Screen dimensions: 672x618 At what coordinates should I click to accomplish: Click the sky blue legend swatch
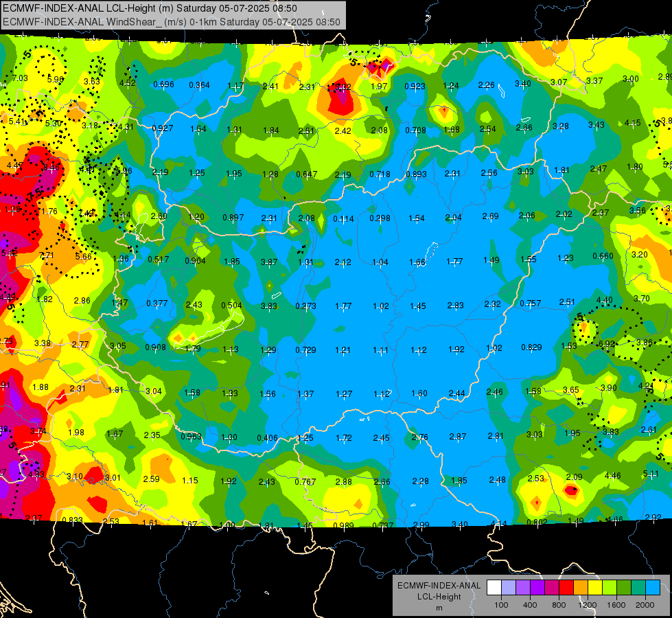(x=653, y=588)
